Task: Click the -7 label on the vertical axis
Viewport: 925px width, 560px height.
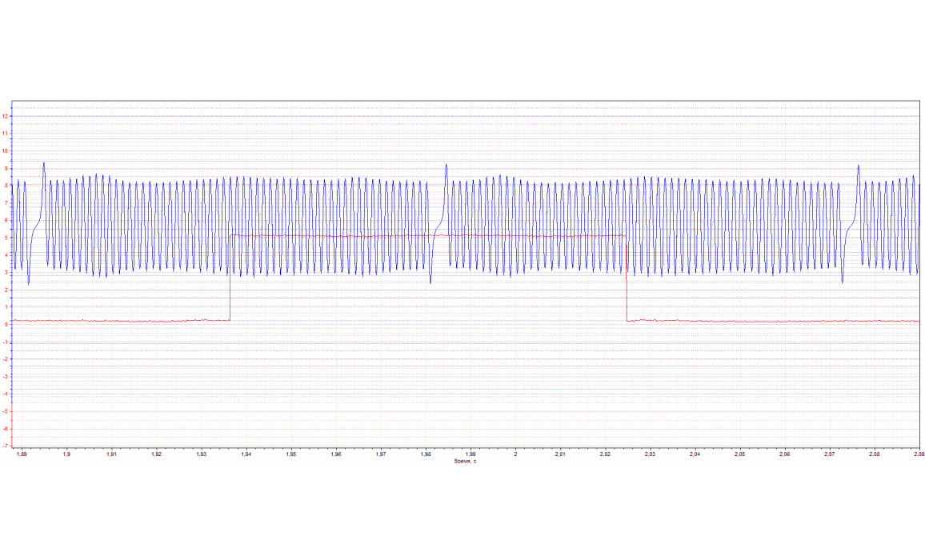Action: click(6, 446)
